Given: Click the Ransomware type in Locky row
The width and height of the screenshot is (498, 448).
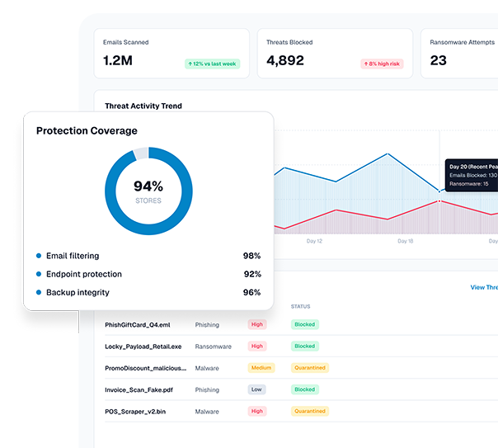Looking at the screenshot, I should tap(213, 347).
